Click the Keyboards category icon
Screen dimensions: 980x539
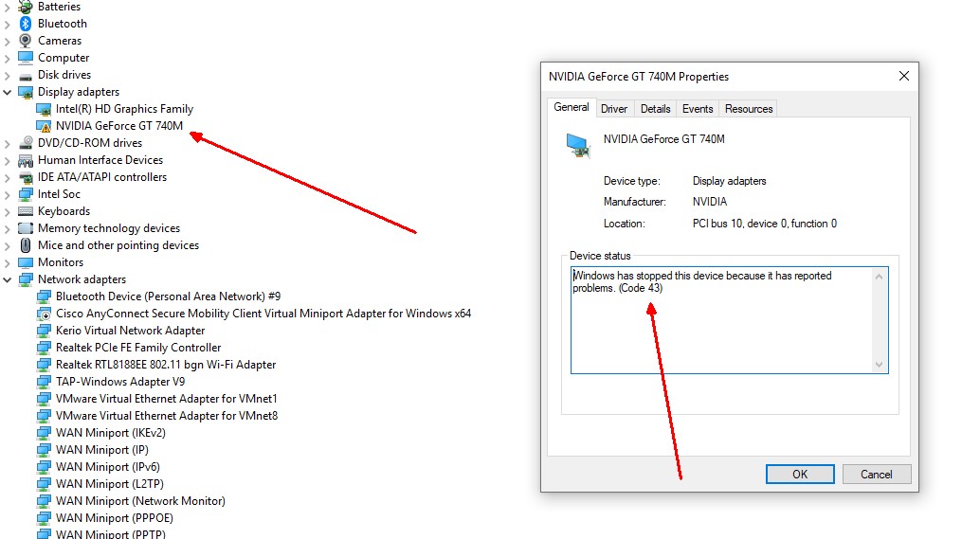click(25, 211)
